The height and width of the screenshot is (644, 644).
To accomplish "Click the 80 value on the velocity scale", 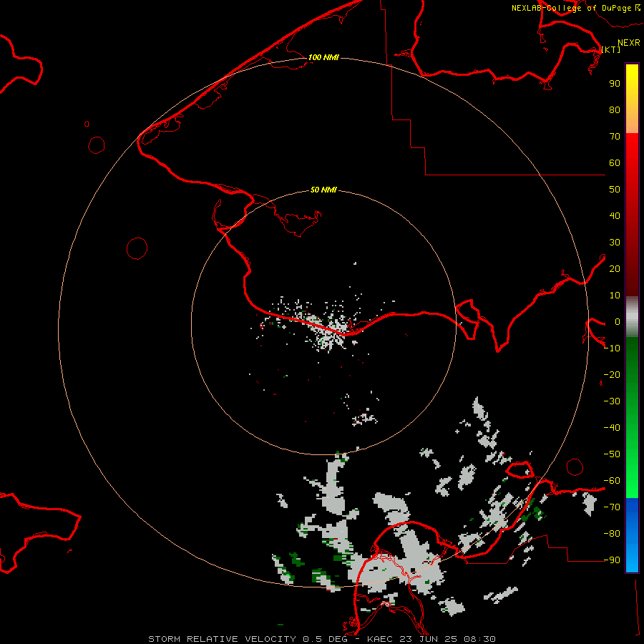I will coord(615,110).
